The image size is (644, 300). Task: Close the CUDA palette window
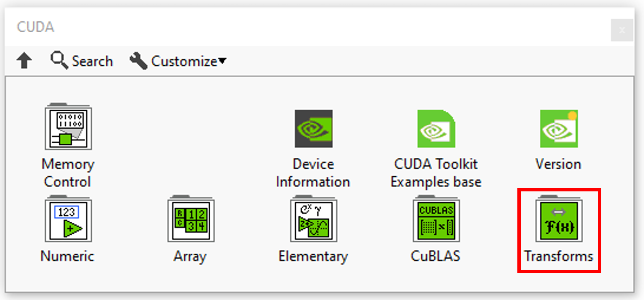point(621,30)
